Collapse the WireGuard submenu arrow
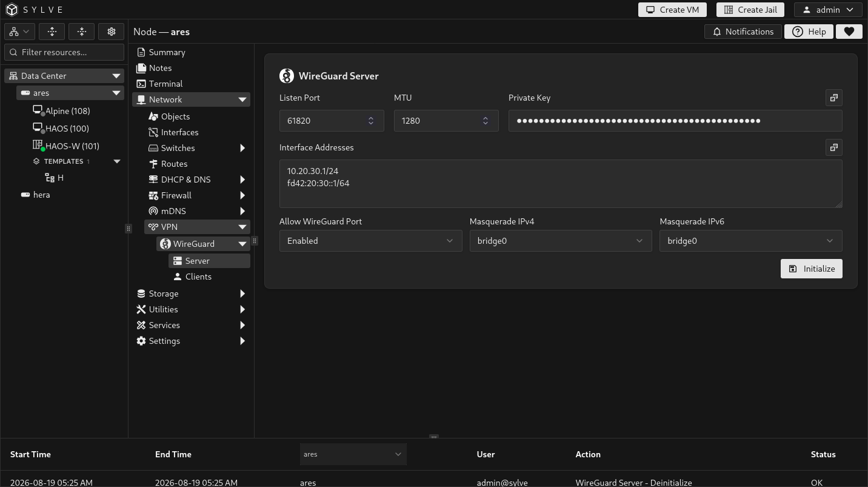This screenshot has width=868, height=487. [x=242, y=244]
